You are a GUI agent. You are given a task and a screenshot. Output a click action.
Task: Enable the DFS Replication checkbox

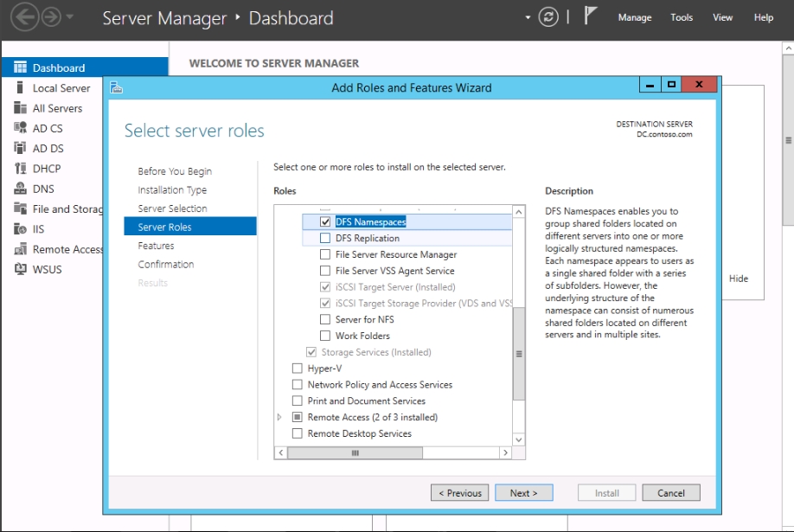325,238
